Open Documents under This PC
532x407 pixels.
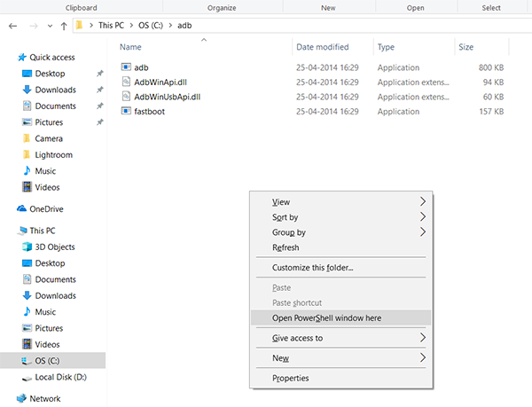[x=55, y=279]
